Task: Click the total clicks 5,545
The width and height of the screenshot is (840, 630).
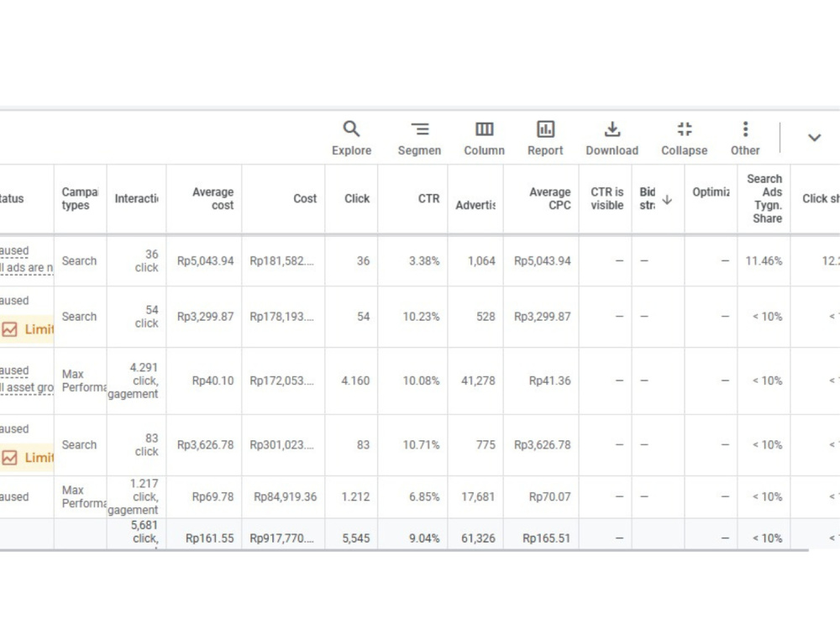Action: coord(356,538)
